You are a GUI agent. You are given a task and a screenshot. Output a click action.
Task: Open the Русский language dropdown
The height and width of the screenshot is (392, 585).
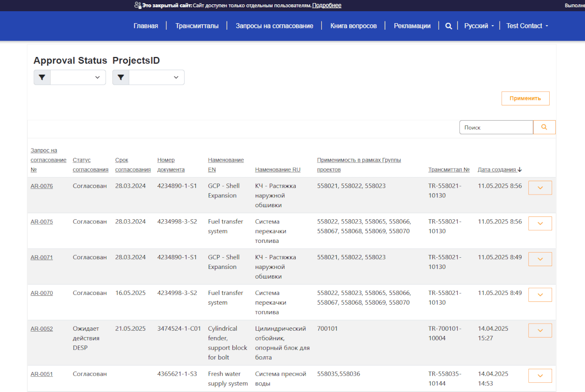click(479, 26)
